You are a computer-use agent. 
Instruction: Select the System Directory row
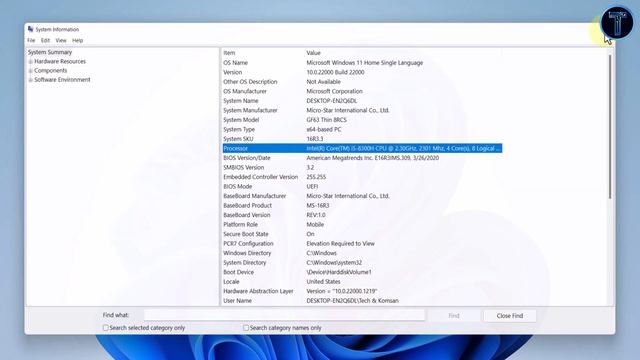pyautogui.click(x=362, y=263)
